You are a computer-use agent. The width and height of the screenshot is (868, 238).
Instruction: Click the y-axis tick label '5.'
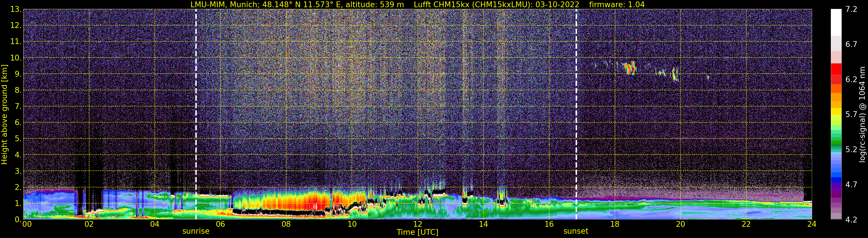18,139
